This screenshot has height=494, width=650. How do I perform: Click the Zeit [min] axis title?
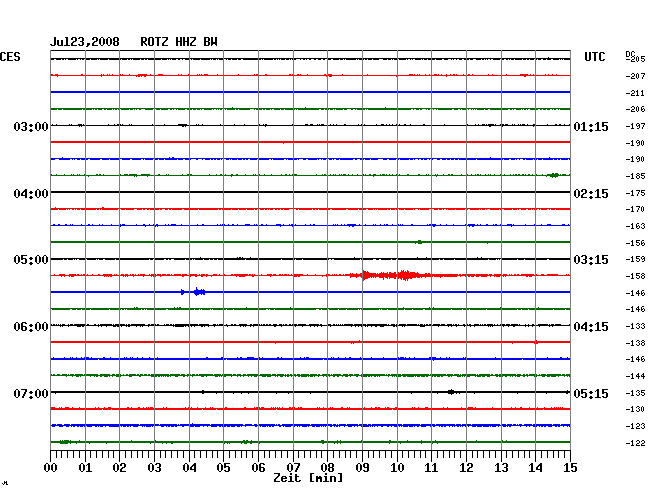tap(308, 478)
